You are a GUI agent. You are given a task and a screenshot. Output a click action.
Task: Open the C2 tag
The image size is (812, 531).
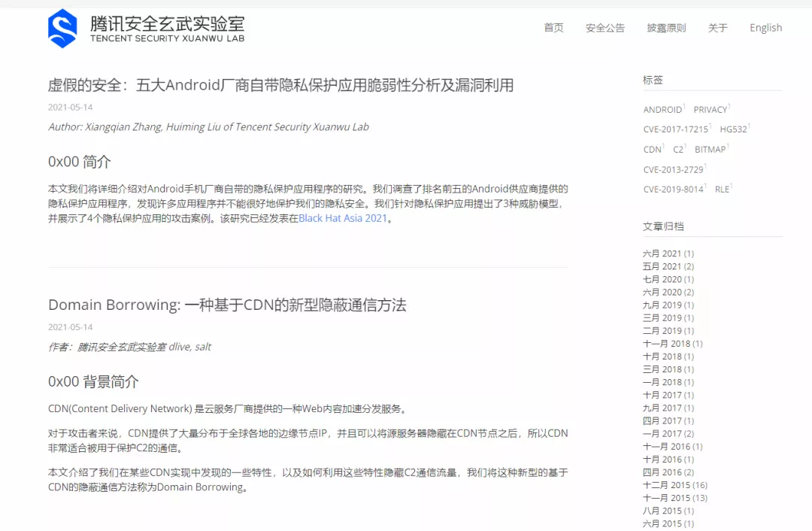tap(679, 149)
